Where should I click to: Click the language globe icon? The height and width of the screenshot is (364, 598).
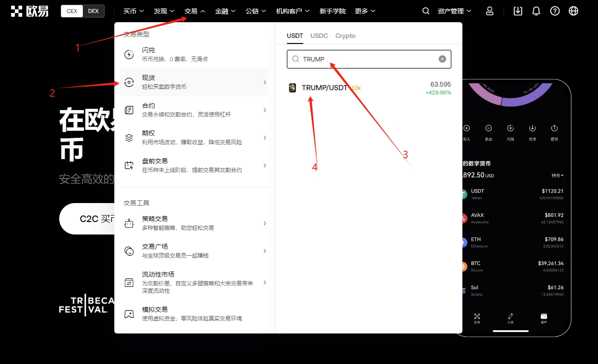[x=573, y=11]
